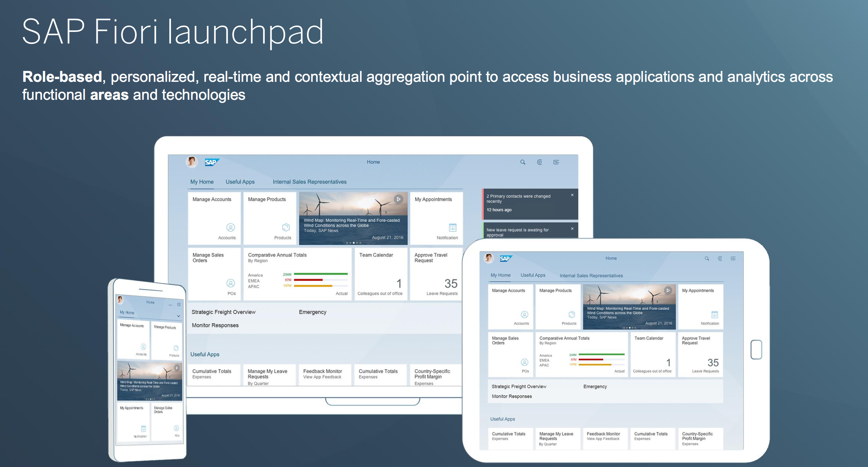Open Internal Sales Representatives tab on tablet
Viewport: 868px width, 467px height.
[x=591, y=276]
